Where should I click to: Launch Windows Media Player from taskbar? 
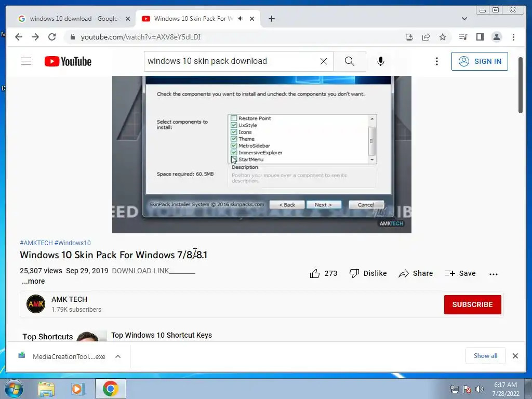tap(78, 389)
